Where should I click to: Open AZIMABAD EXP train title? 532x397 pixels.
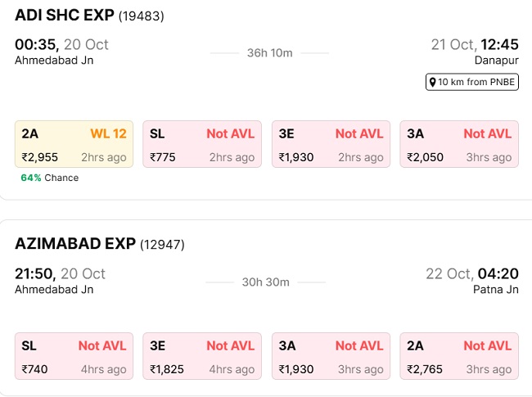[75, 244]
